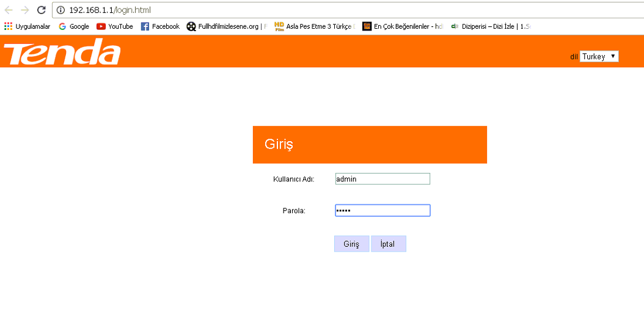Click the Tenda logo
This screenshot has width=644, height=311.
click(x=62, y=51)
